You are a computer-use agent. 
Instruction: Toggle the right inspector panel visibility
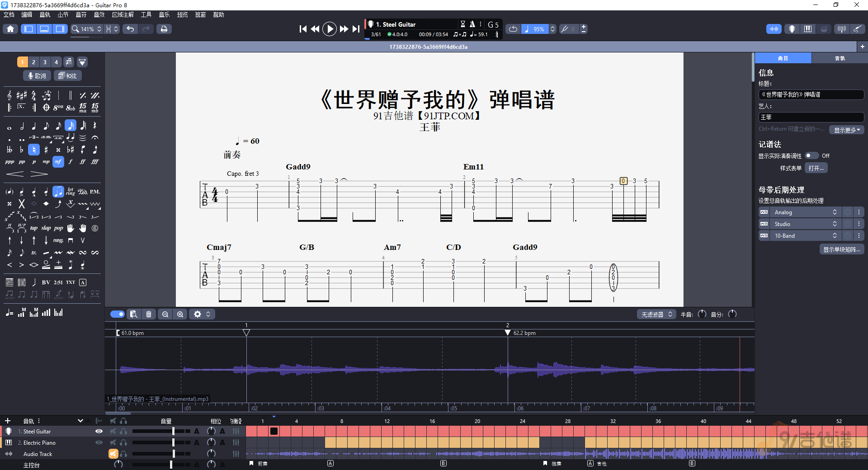60,29
